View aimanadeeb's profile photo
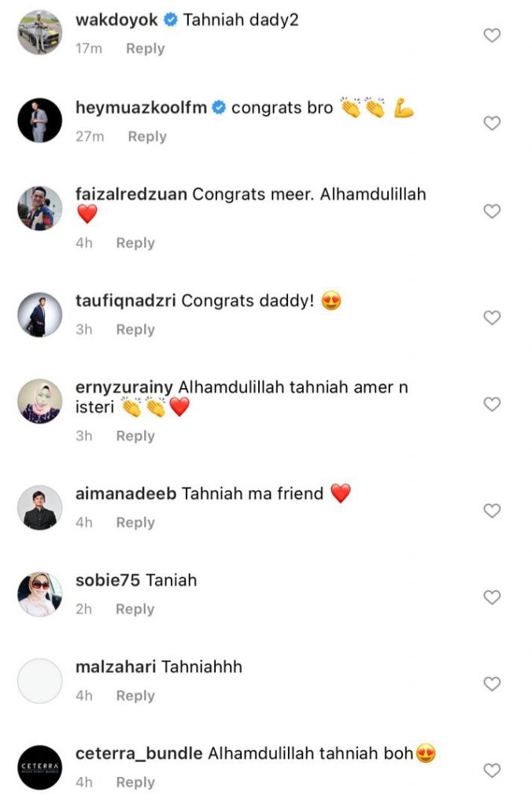The image size is (532, 806). click(x=39, y=508)
